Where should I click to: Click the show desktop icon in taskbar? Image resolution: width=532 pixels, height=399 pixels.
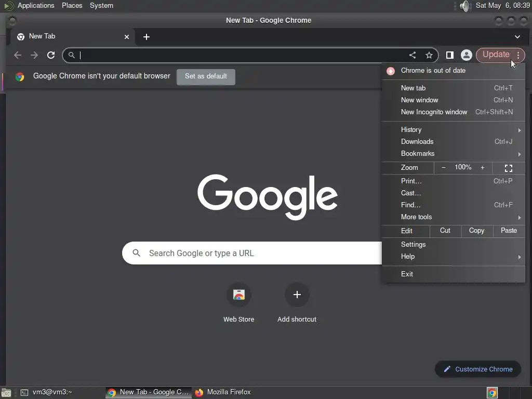point(6,393)
